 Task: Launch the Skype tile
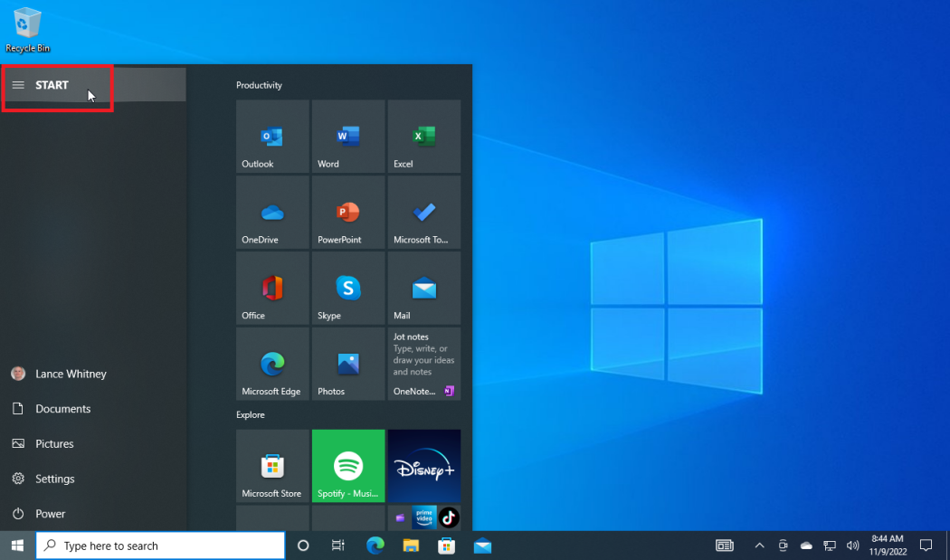348,288
